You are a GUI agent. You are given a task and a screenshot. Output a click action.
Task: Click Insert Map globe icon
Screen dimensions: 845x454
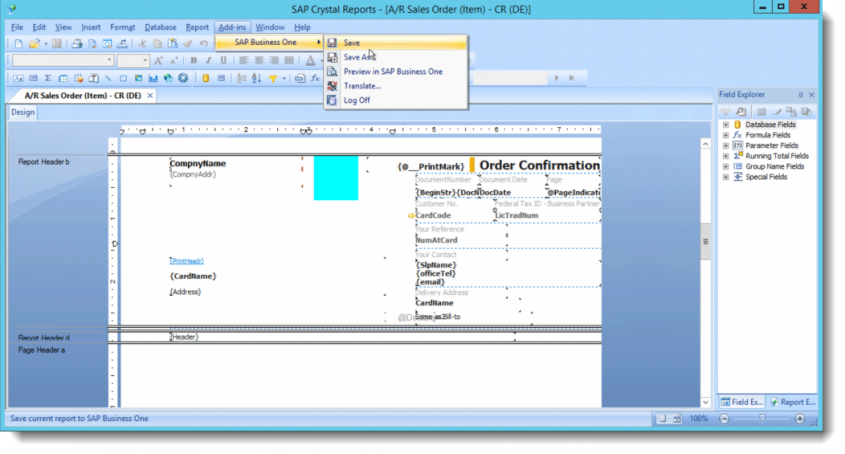click(168, 78)
